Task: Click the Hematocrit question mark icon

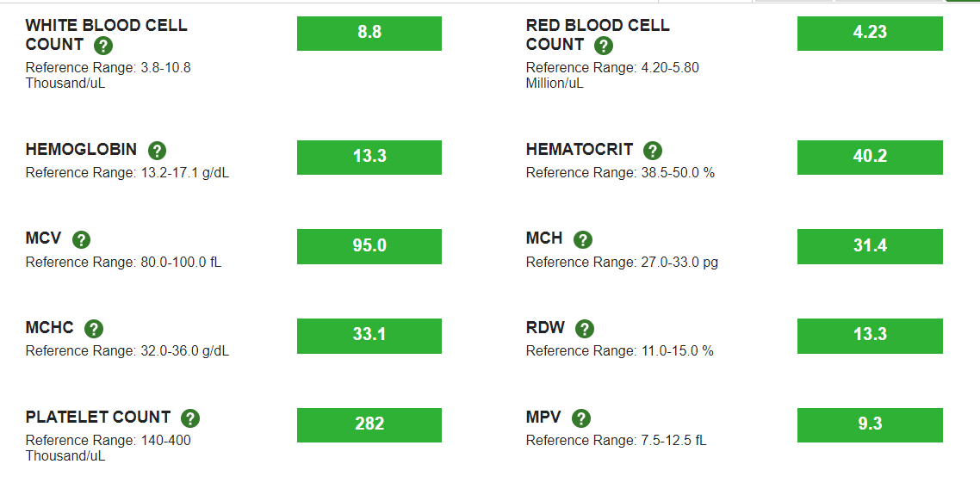Action: tap(653, 151)
